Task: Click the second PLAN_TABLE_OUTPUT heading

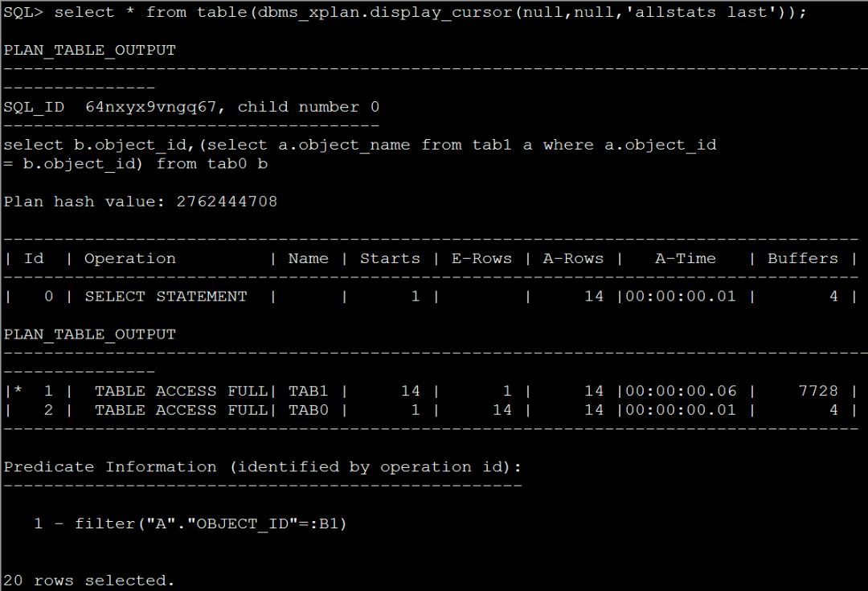Action: pyautogui.click(x=89, y=334)
